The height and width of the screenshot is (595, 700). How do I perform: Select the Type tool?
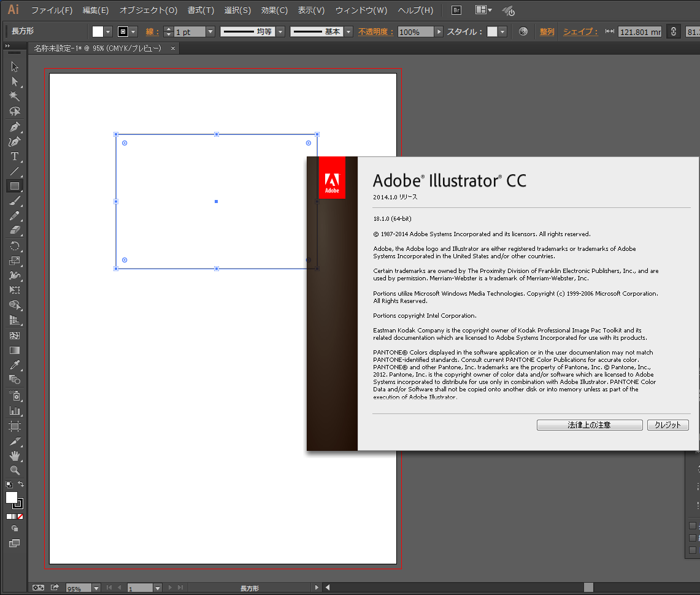14,156
